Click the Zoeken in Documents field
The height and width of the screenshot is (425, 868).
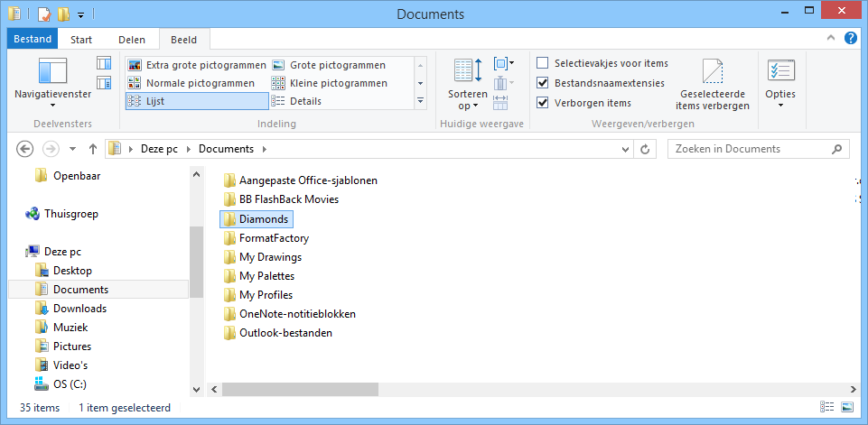click(x=758, y=149)
